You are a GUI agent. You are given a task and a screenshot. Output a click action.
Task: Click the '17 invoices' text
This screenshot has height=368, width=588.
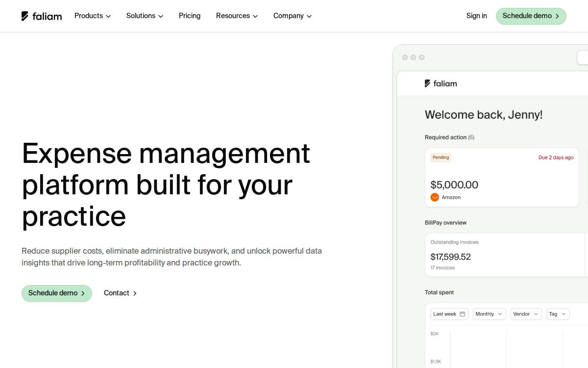(442, 268)
